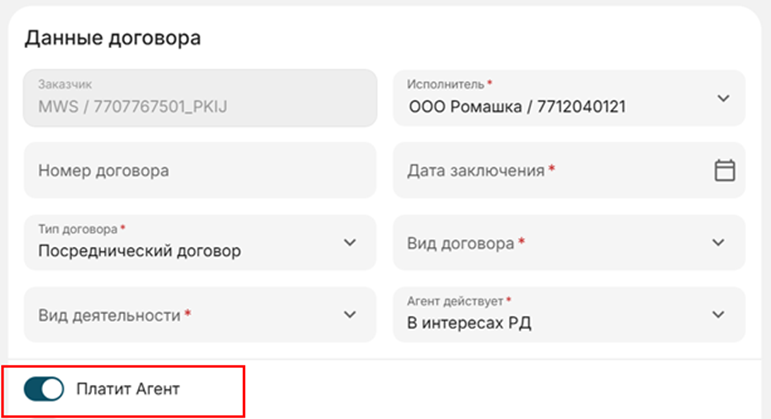
Task: Open the calendar date picker icon
Action: click(724, 170)
